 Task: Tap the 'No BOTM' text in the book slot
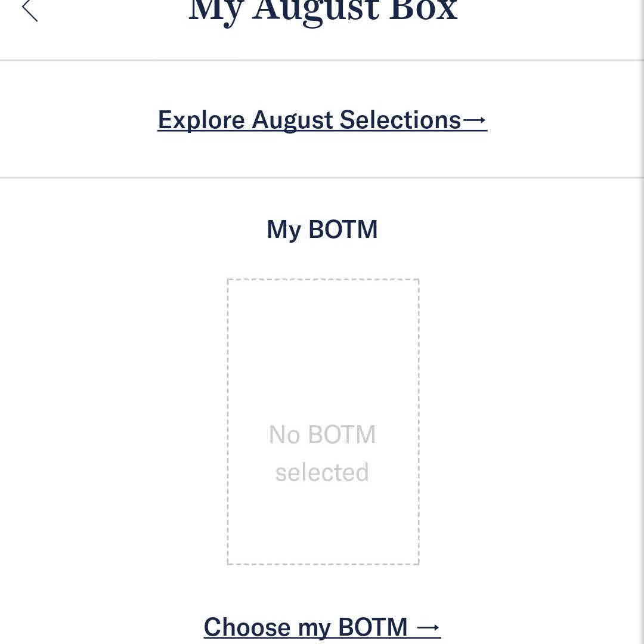[x=322, y=435]
